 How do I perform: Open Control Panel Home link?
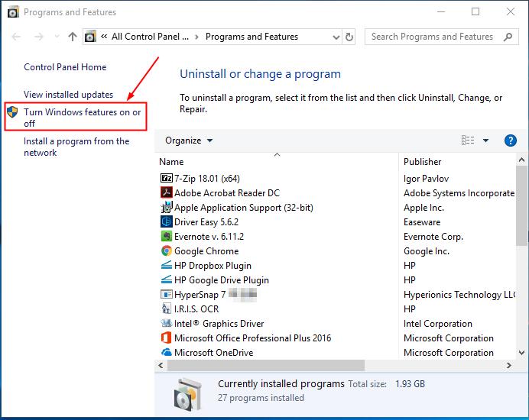pos(65,66)
